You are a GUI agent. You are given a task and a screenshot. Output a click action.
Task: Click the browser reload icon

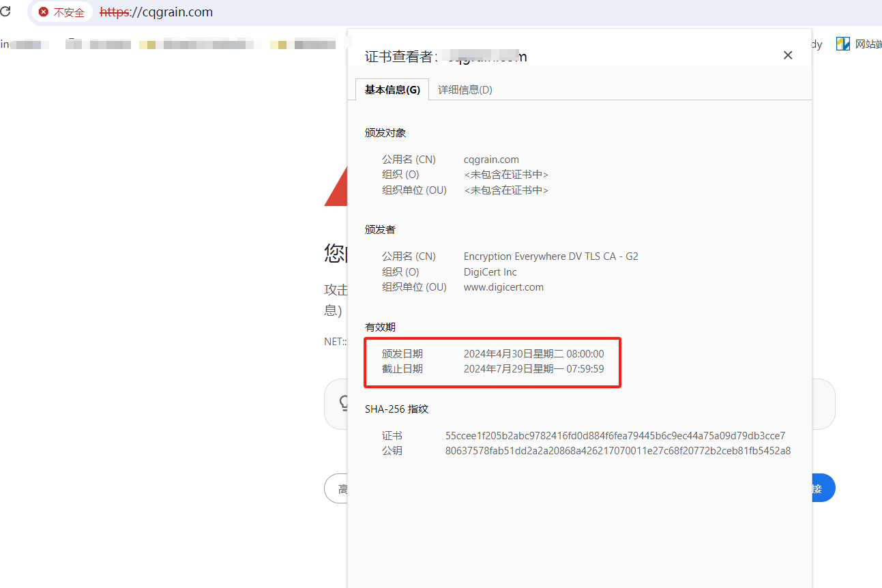click(5, 12)
